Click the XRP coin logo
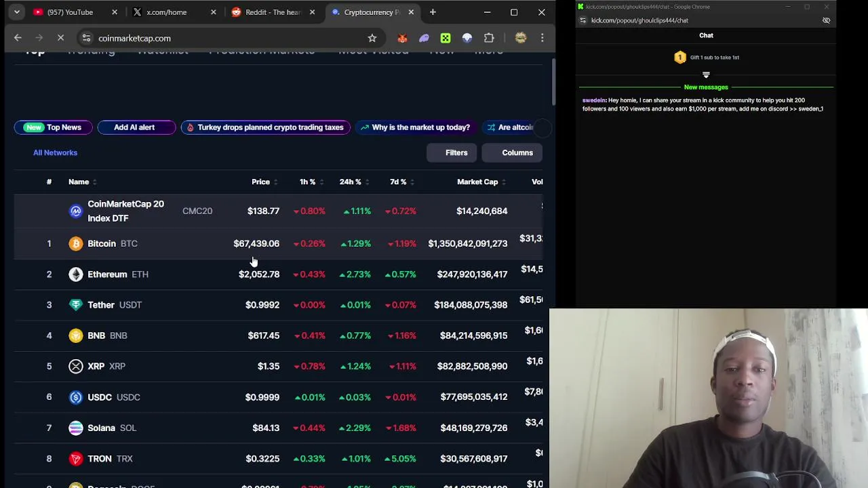 [x=75, y=366]
